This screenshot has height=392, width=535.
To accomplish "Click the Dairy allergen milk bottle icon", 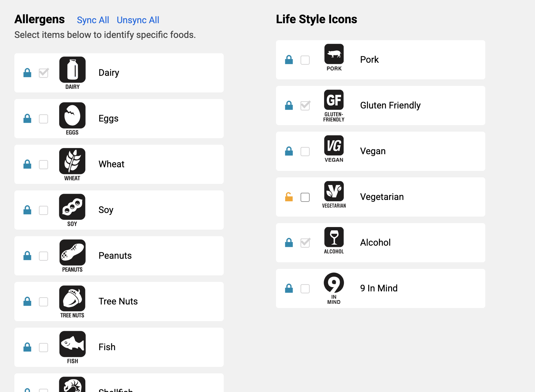I will 72,70.
